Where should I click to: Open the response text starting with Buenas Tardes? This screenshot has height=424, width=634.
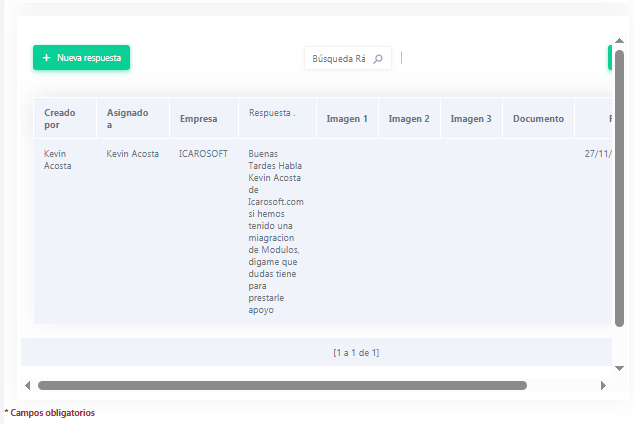[275, 232]
